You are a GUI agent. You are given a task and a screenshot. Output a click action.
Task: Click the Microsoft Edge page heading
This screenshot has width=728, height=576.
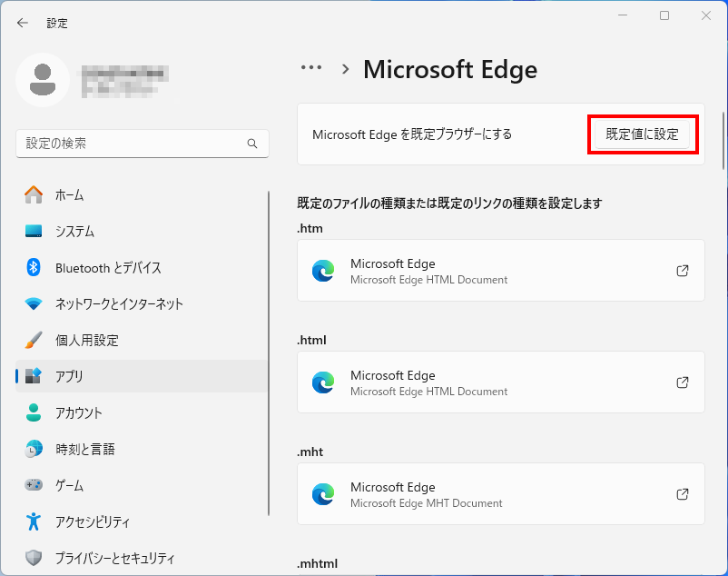point(450,70)
